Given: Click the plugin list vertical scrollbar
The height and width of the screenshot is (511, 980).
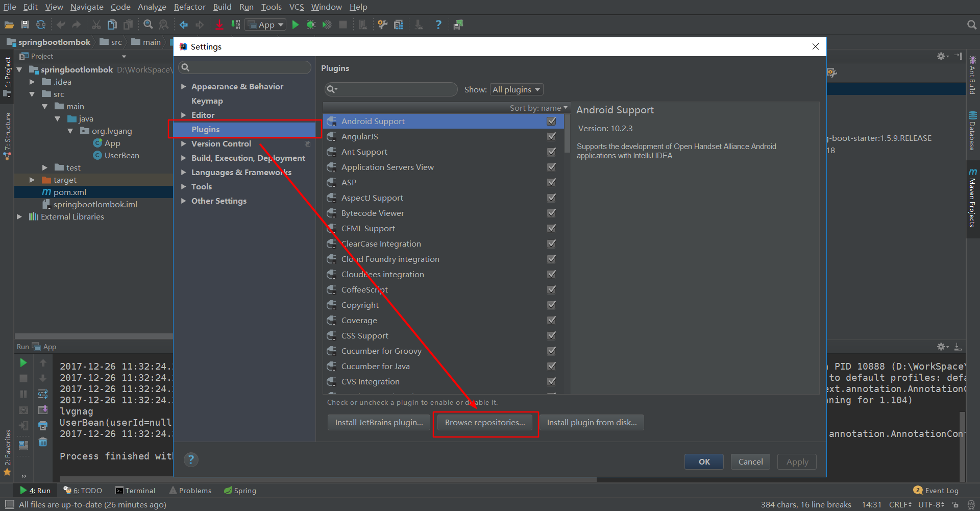Looking at the screenshot, I should [x=567, y=134].
